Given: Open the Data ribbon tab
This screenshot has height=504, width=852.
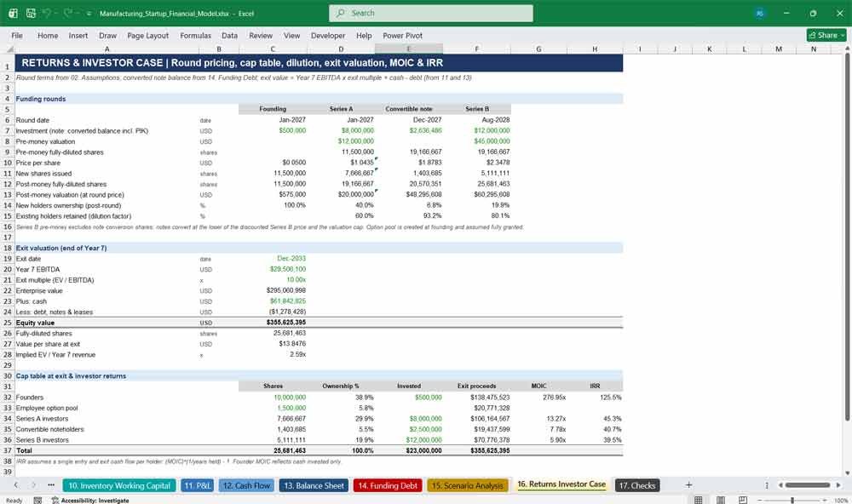Looking at the screenshot, I should [229, 35].
